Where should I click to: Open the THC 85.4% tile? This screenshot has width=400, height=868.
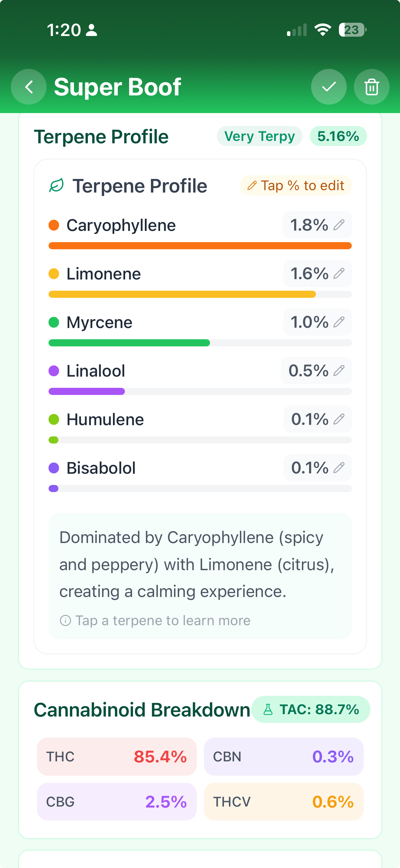pos(117,757)
